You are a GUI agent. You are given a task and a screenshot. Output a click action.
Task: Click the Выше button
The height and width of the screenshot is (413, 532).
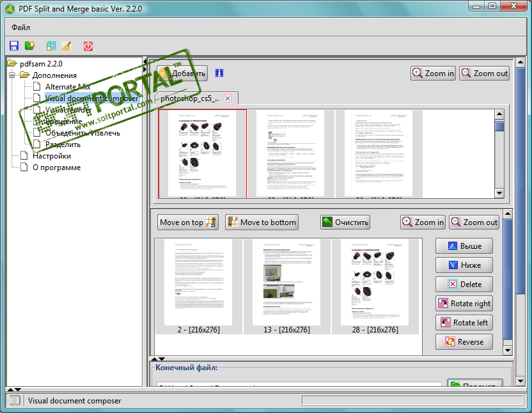point(464,246)
